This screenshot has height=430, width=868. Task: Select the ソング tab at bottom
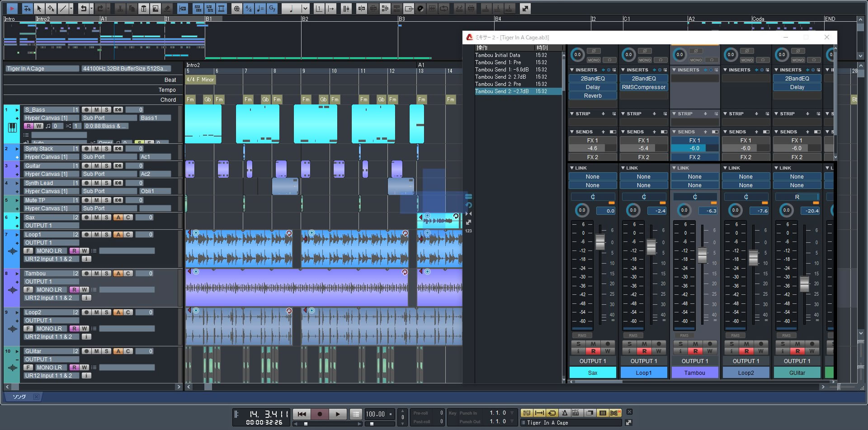tap(19, 397)
